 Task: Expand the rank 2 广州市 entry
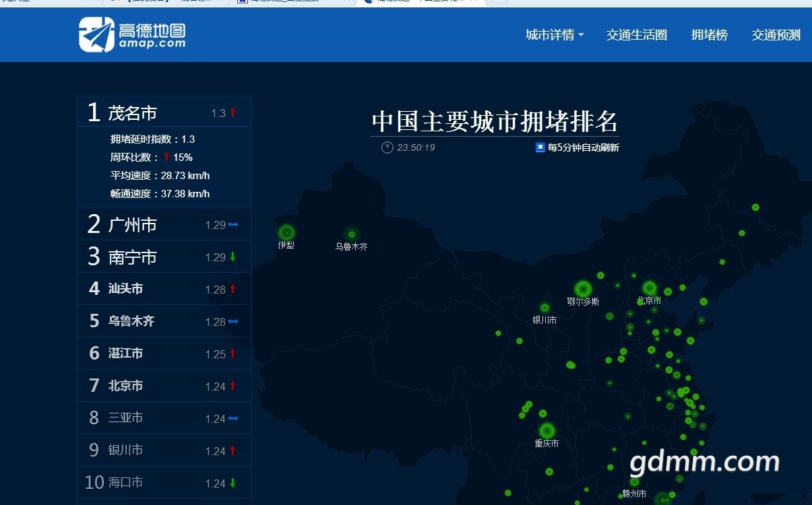tap(164, 224)
